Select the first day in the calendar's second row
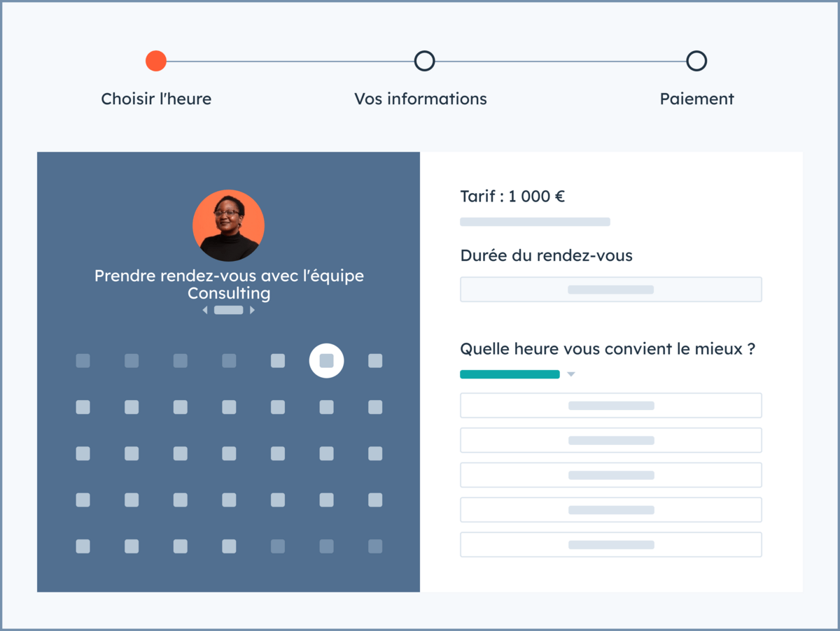The image size is (840, 631). coord(83,407)
